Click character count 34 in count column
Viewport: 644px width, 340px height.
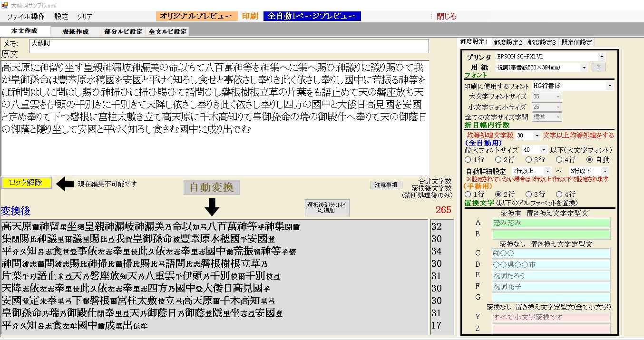(x=436, y=251)
